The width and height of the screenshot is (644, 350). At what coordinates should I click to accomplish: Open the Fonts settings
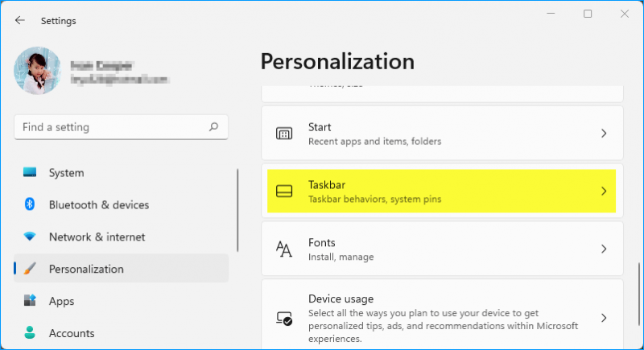442,249
